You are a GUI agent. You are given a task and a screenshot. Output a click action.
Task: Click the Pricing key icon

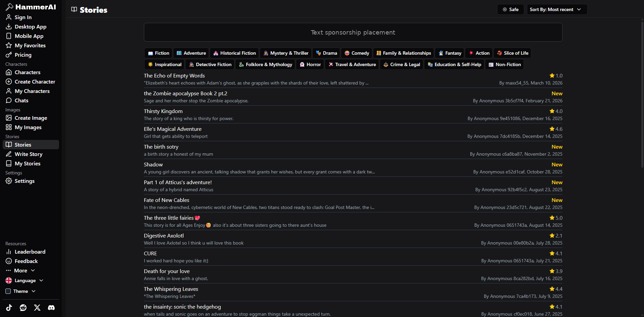tap(9, 55)
